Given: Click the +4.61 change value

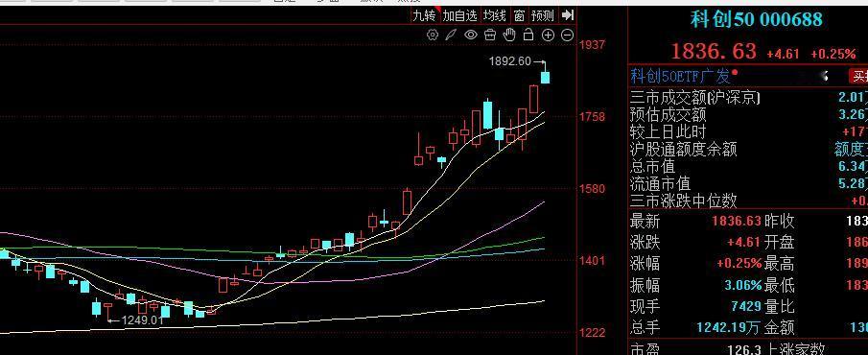Looking at the screenshot, I should click(x=783, y=54).
